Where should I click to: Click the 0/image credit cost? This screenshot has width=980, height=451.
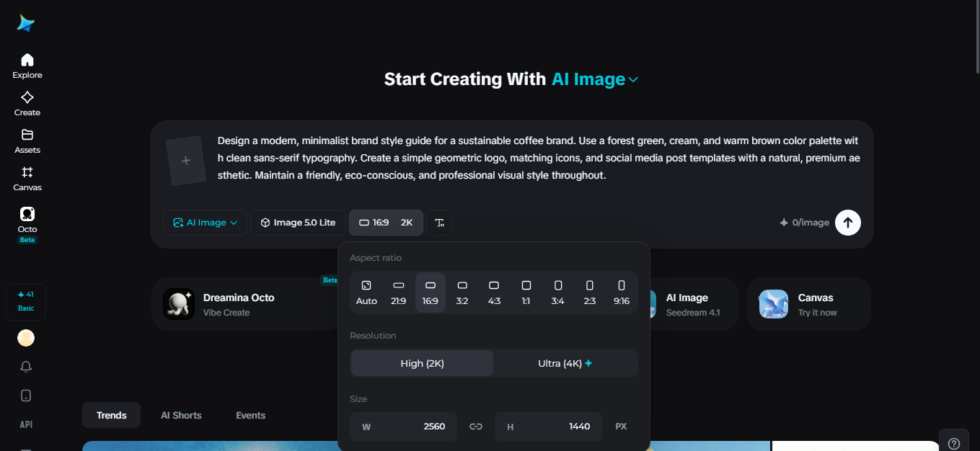(804, 223)
